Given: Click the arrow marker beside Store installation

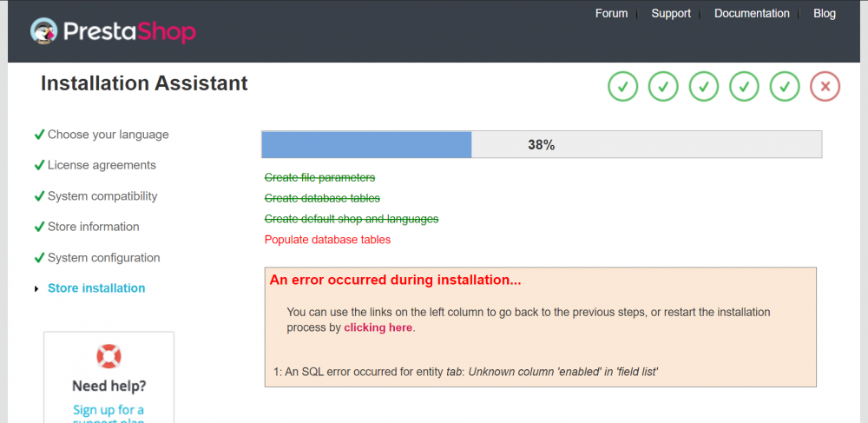Looking at the screenshot, I should tap(37, 288).
